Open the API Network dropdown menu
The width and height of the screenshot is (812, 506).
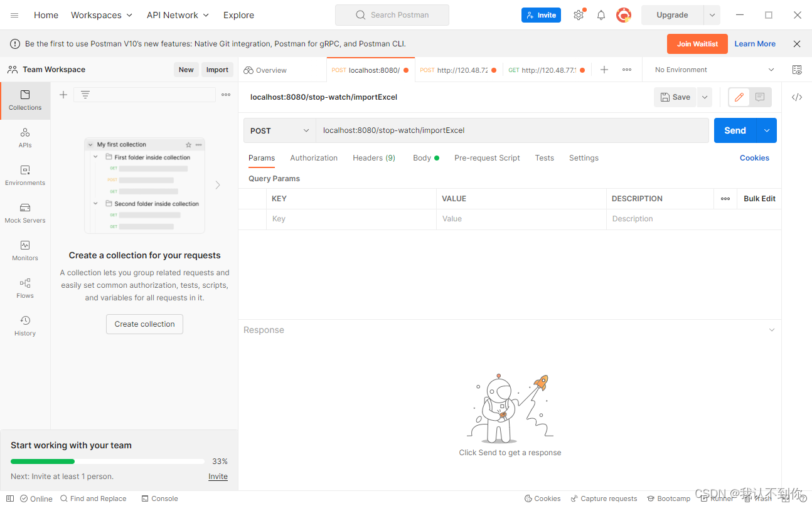pyautogui.click(x=178, y=15)
